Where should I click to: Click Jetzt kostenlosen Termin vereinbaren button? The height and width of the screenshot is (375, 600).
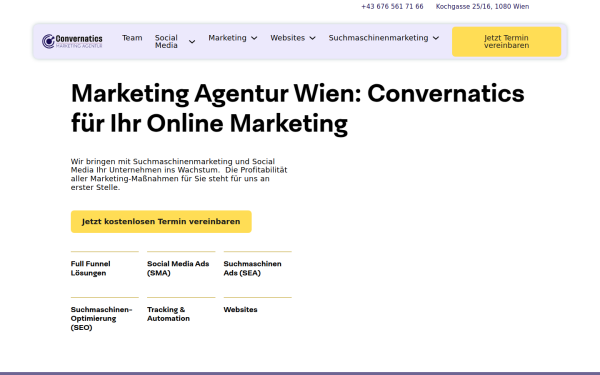[x=161, y=222]
